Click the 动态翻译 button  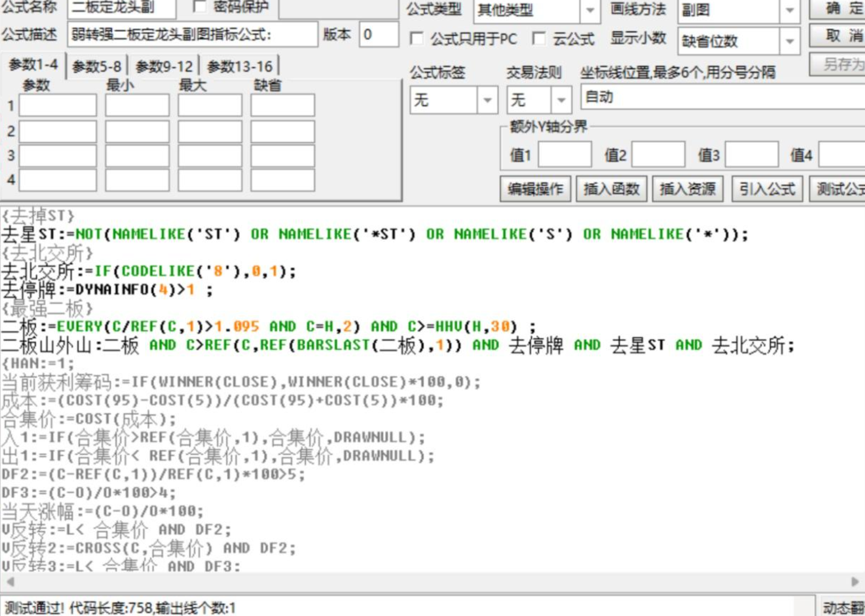842,607
